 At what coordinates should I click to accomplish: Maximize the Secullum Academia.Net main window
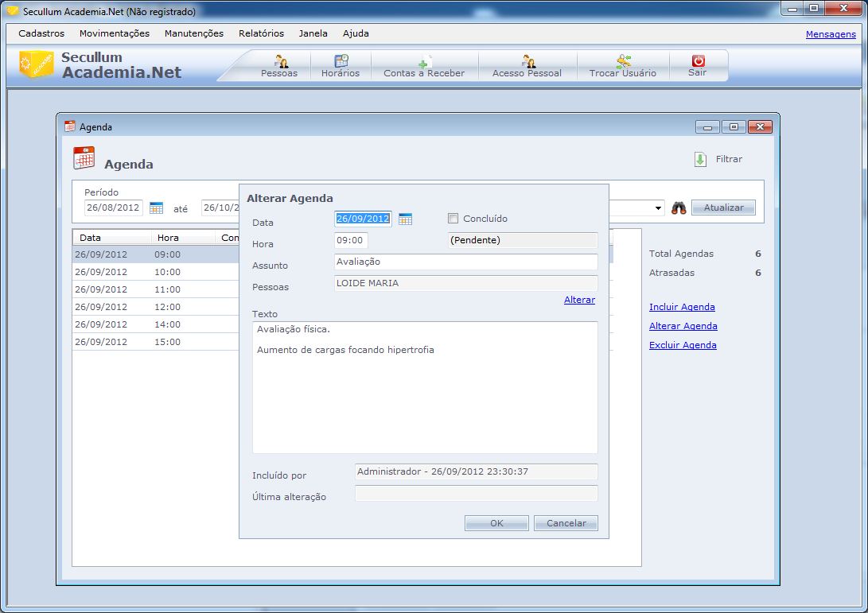click(815, 8)
